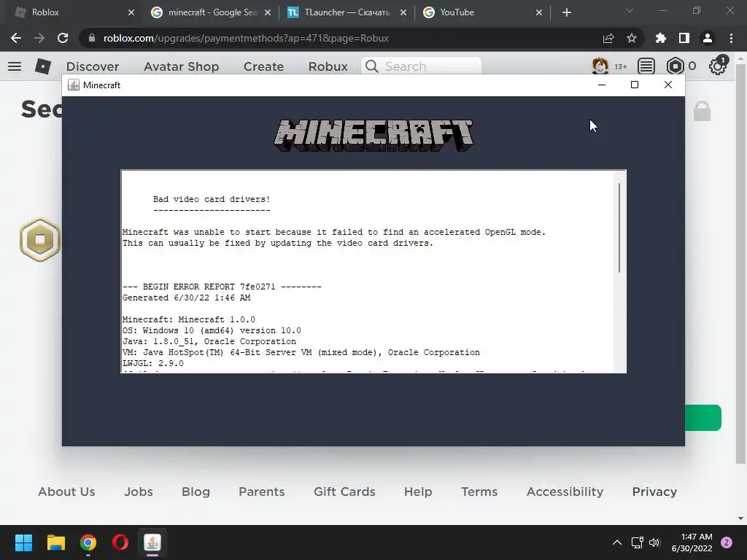This screenshot has height=560, width=747.
Task: Switch to the TLauncher tab
Action: click(347, 12)
